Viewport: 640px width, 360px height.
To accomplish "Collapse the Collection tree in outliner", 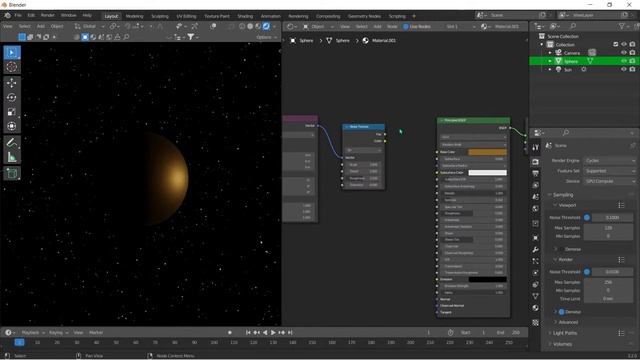I will click(542, 44).
